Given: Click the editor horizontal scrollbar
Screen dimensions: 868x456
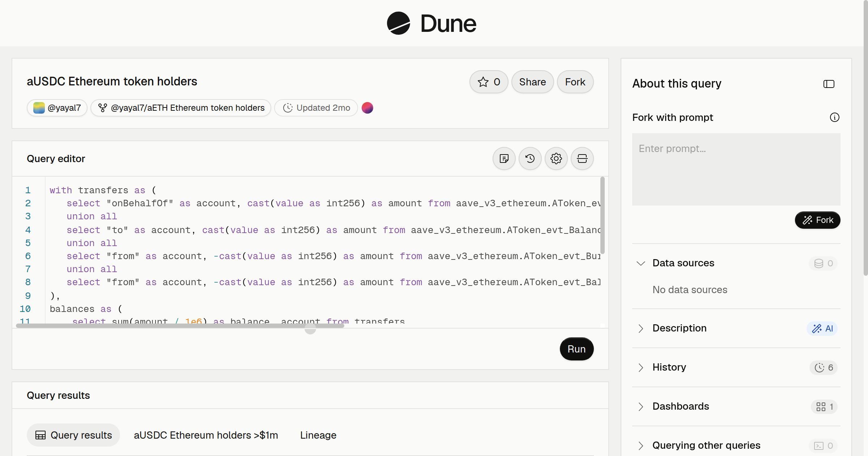Looking at the screenshot, I should tap(180, 326).
